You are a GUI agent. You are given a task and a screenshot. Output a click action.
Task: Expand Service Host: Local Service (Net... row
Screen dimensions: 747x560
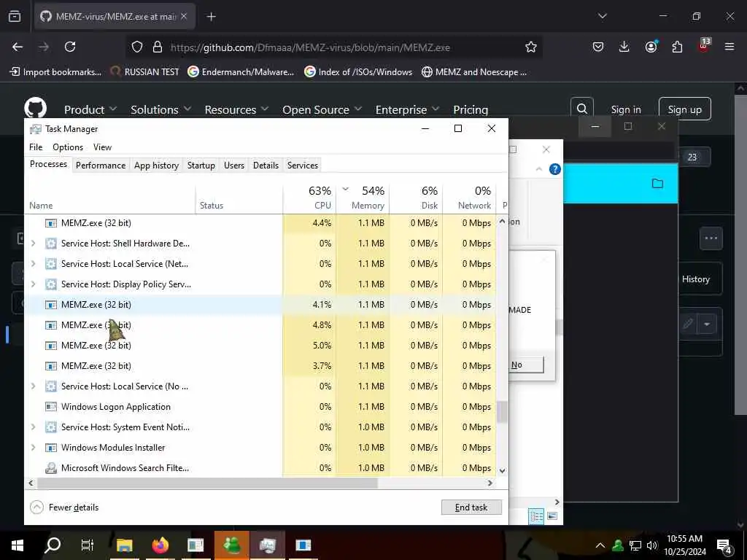[x=34, y=264]
